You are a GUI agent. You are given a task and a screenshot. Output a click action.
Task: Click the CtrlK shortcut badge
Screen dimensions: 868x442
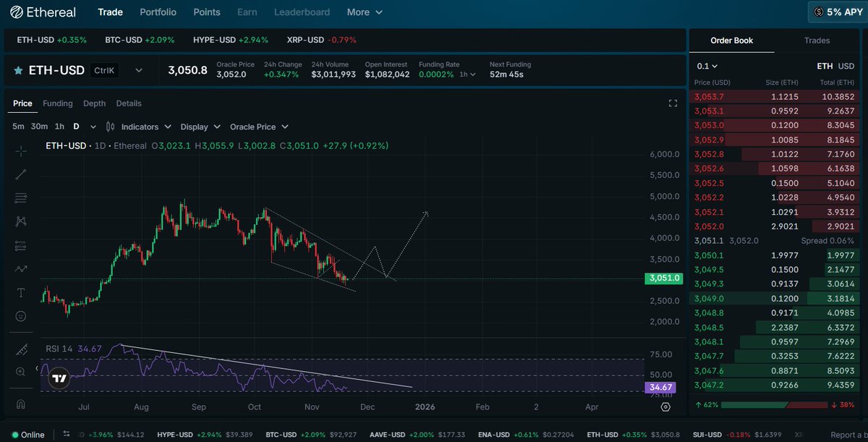[x=106, y=70]
